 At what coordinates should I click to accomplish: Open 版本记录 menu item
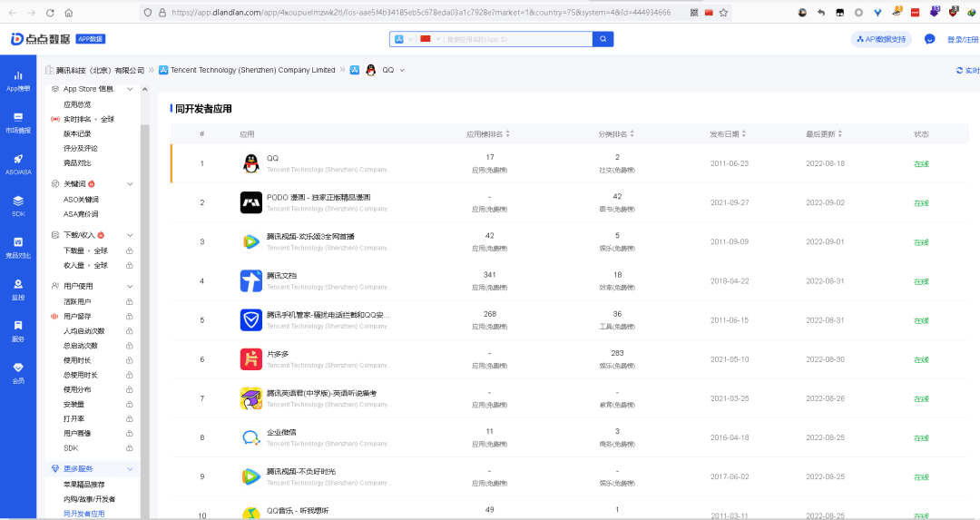click(77, 133)
